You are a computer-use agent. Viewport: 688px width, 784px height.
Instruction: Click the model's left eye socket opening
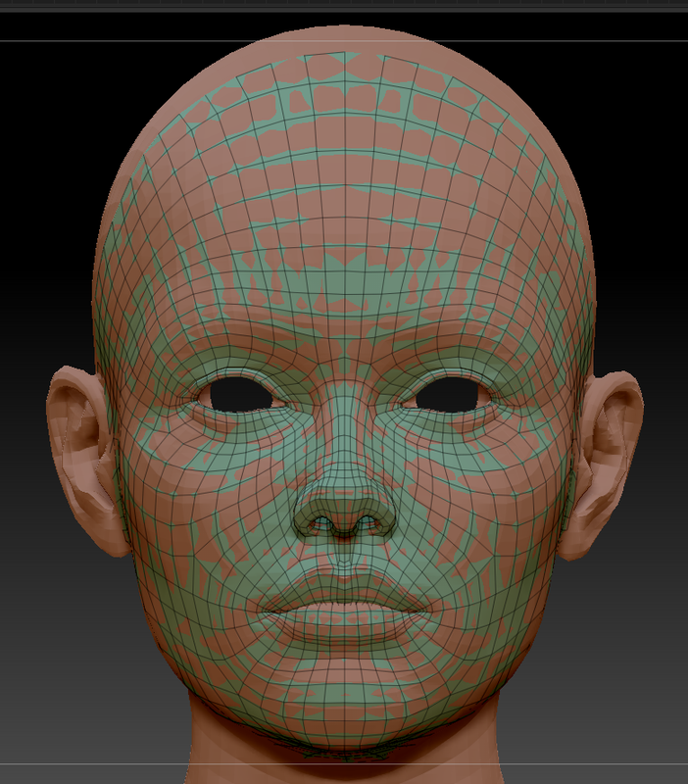point(240,395)
